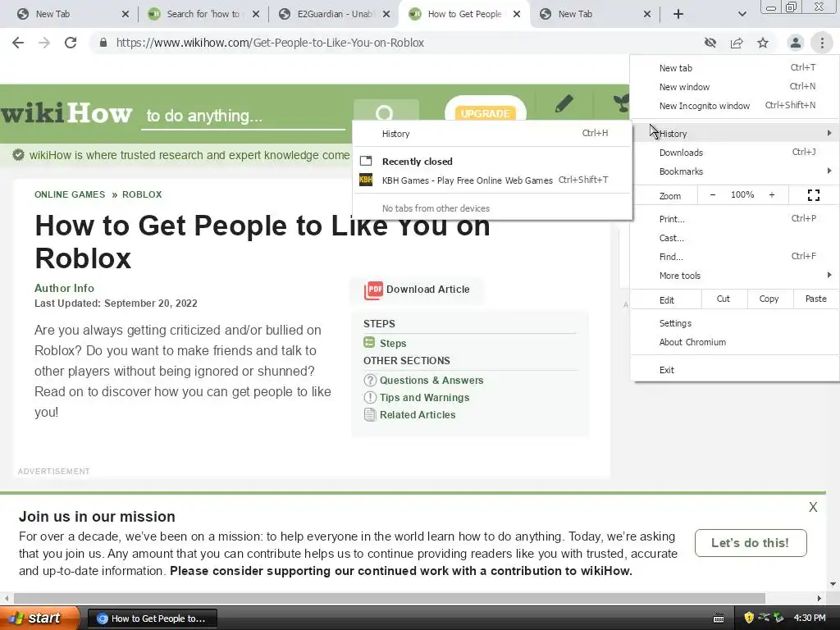Expand the History submenu arrow
This screenshot has width=840, height=630.
coord(829,133)
